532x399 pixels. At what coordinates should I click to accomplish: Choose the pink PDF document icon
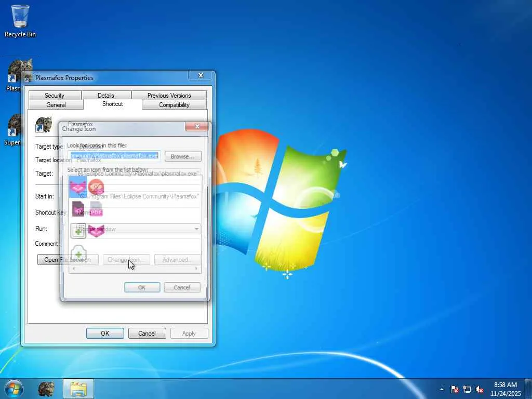[x=96, y=209]
